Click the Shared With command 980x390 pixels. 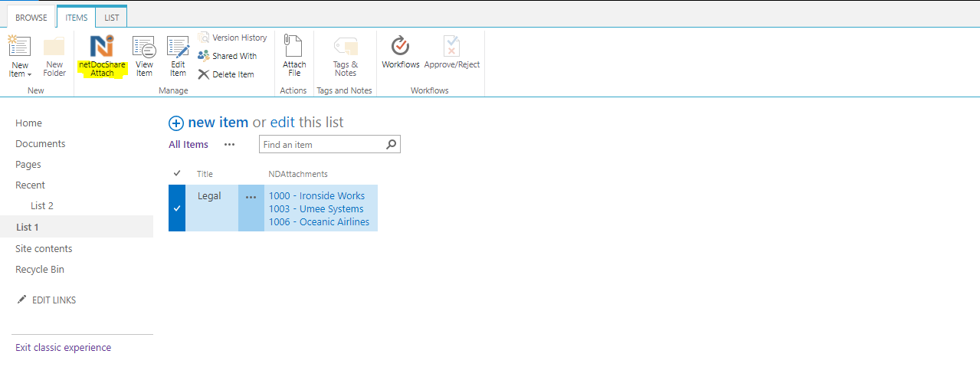[227, 56]
